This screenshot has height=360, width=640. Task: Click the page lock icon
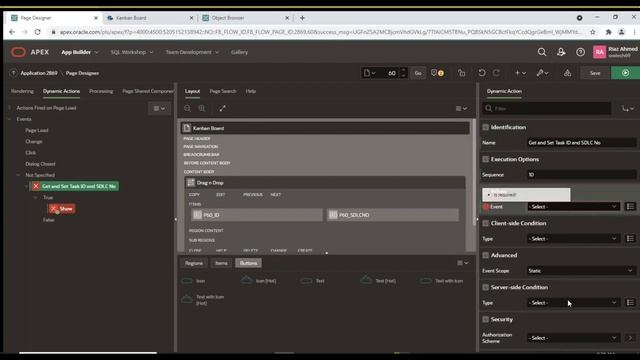point(461,73)
